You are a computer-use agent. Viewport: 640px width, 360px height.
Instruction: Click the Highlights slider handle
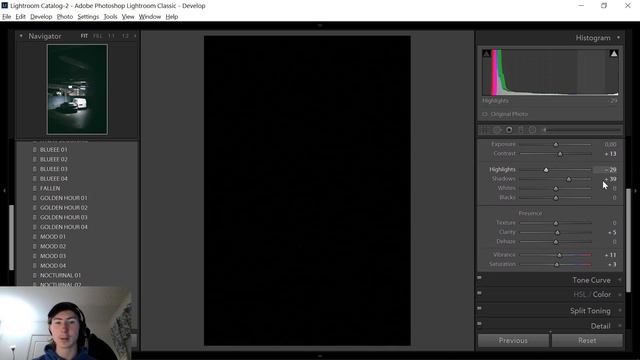pos(546,170)
